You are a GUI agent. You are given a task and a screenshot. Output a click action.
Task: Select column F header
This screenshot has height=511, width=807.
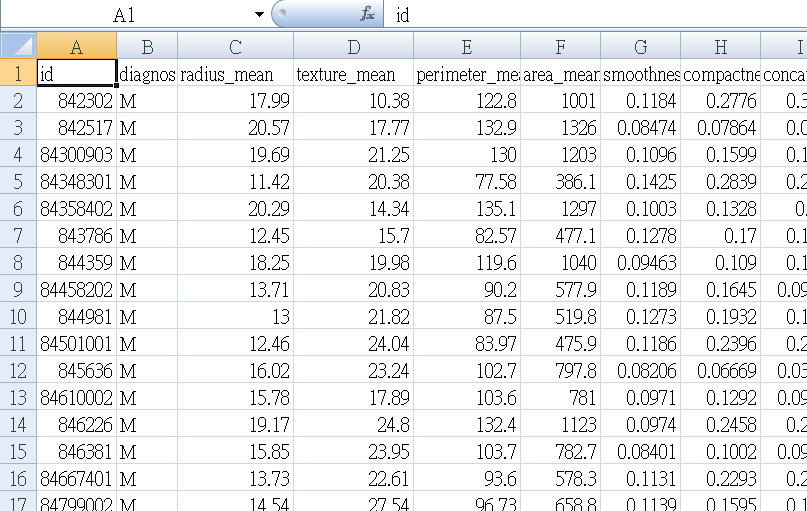point(560,47)
